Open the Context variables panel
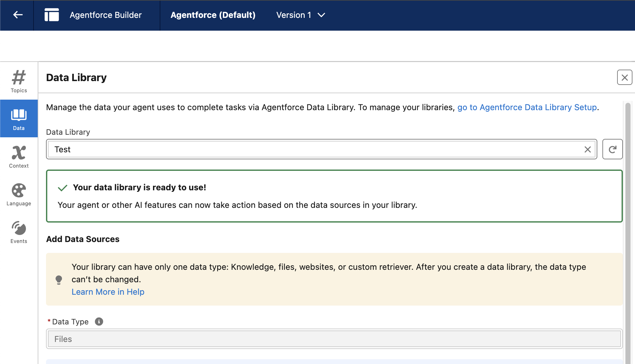 pyautogui.click(x=19, y=156)
